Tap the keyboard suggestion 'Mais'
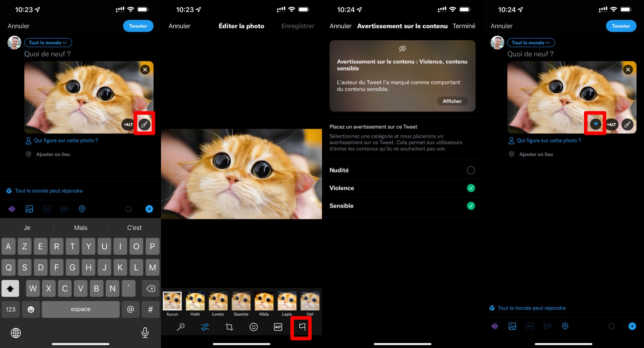Viewport: 644px width, 348px height. point(81,228)
